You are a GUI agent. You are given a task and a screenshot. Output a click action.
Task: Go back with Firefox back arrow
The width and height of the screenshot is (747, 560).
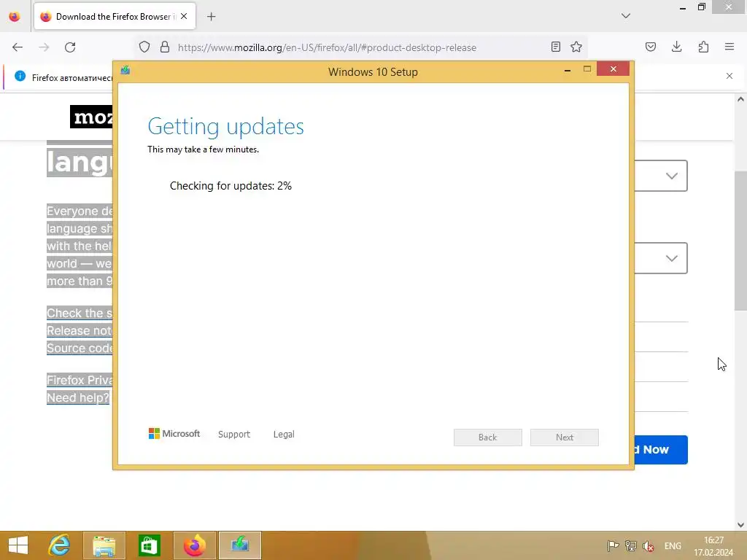[18, 47]
